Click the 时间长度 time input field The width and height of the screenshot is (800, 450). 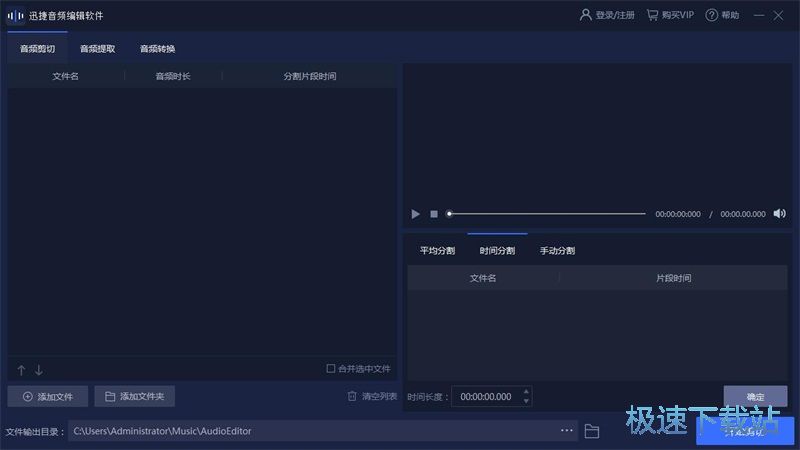[486, 397]
